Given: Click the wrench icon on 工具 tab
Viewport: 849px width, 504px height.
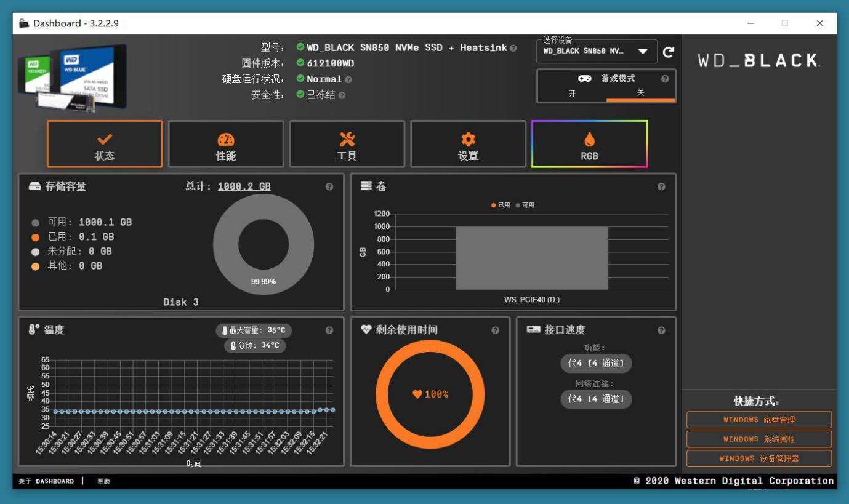Looking at the screenshot, I should pos(347,139).
